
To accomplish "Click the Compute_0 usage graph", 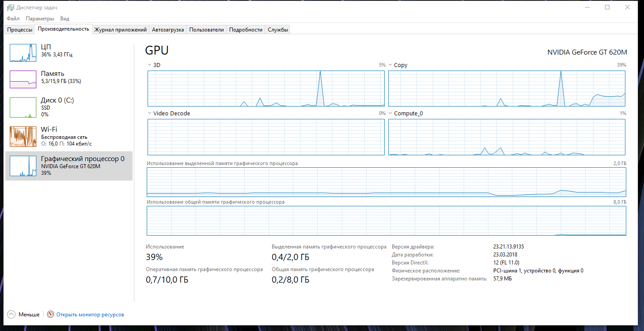I will tap(507, 137).
